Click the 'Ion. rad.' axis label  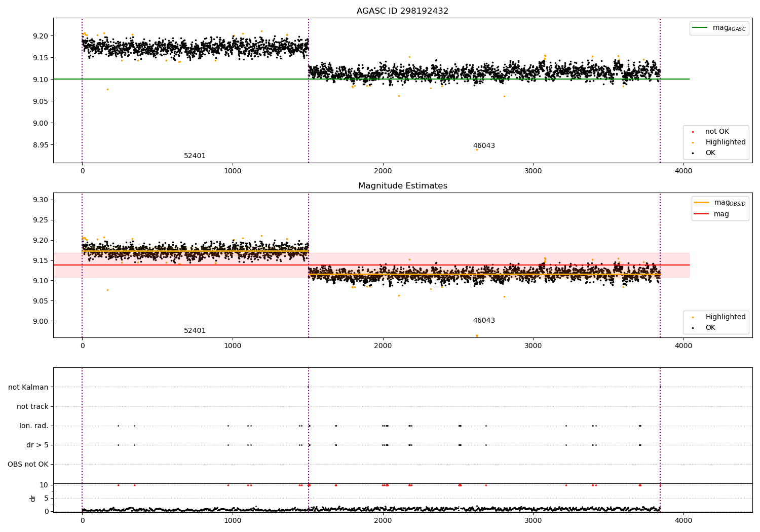34,426
